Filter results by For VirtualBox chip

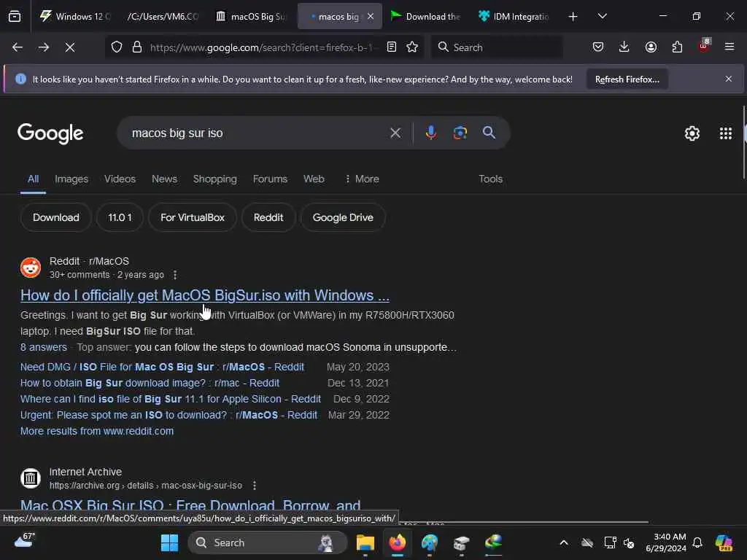pyautogui.click(x=193, y=217)
